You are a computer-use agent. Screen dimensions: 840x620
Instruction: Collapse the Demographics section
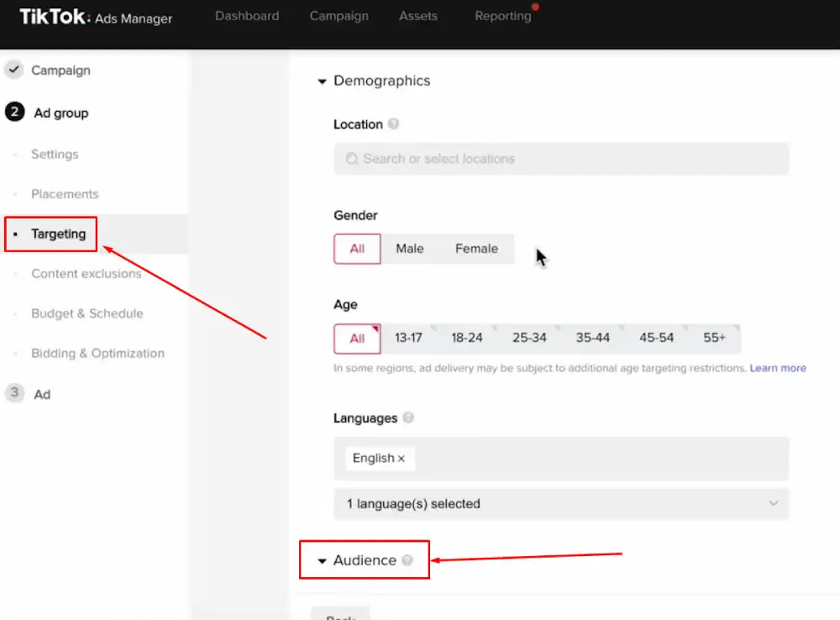(322, 81)
